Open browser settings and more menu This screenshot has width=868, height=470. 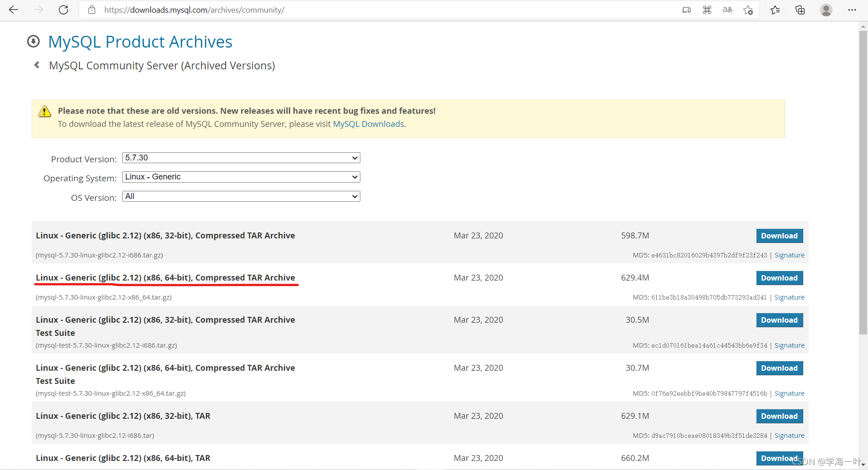click(x=852, y=10)
